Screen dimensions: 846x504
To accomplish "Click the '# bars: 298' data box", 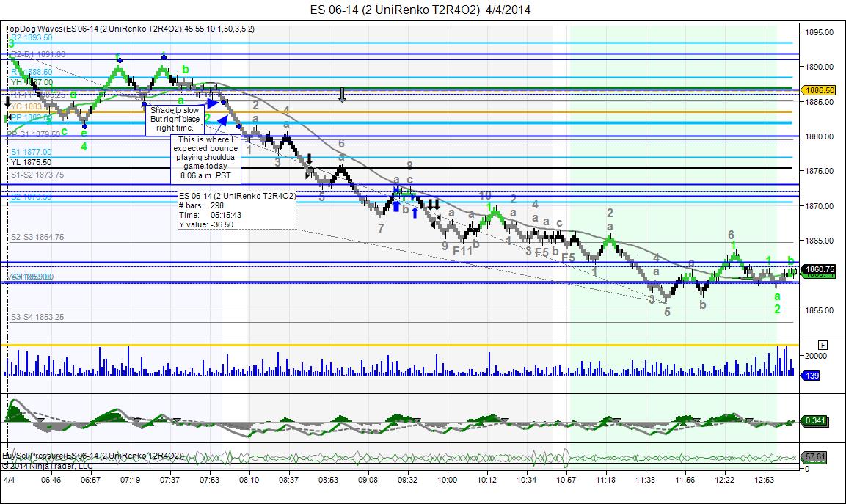I will pyautogui.click(x=237, y=211).
